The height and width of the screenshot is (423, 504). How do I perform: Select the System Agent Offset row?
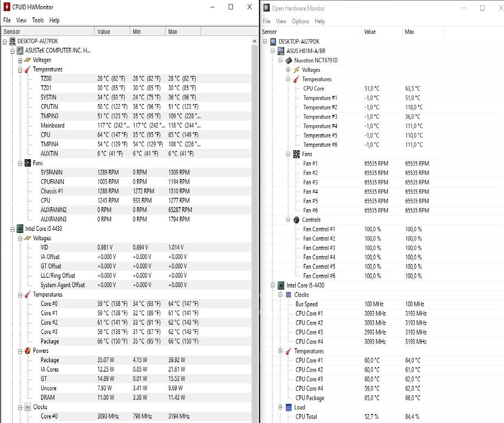click(126, 285)
